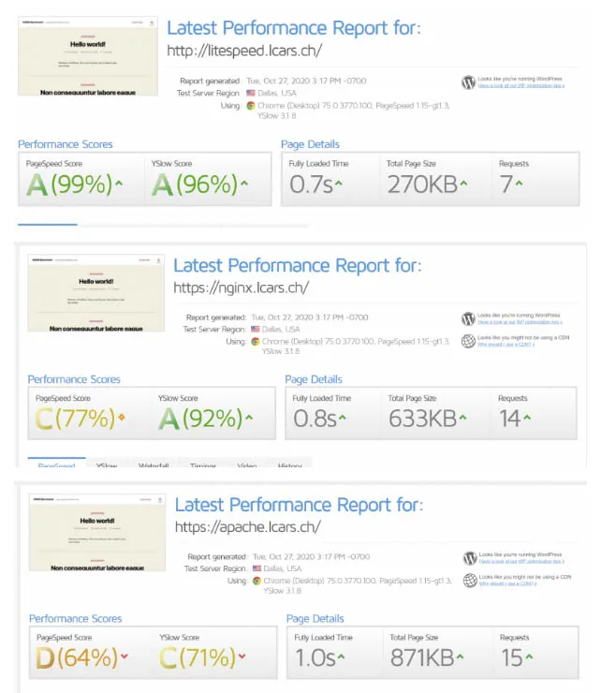This screenshot has height=693, width=616.
Task: Click the litespeed.lcars.ch page thumbnail
Action: 88,56
